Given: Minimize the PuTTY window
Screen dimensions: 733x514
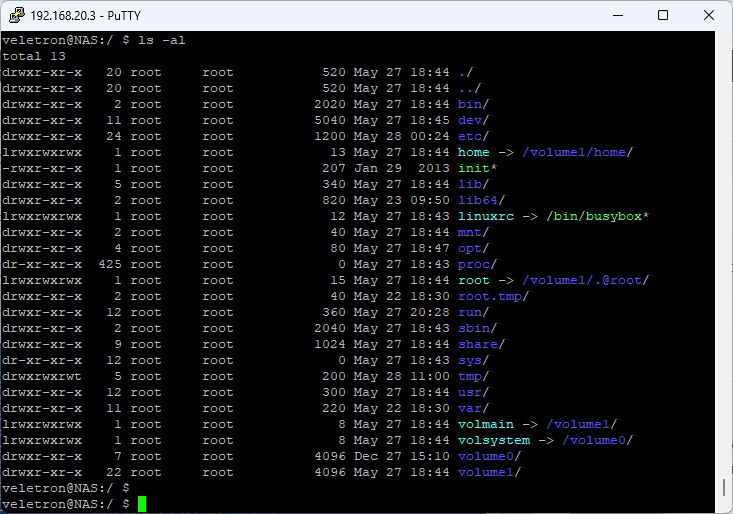Looking at the screenshot, I should coord(618,15).
